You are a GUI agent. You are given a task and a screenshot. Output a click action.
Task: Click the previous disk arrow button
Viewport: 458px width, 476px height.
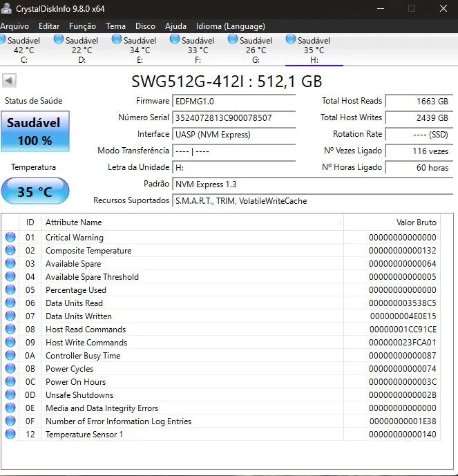[x=9, y=81]
